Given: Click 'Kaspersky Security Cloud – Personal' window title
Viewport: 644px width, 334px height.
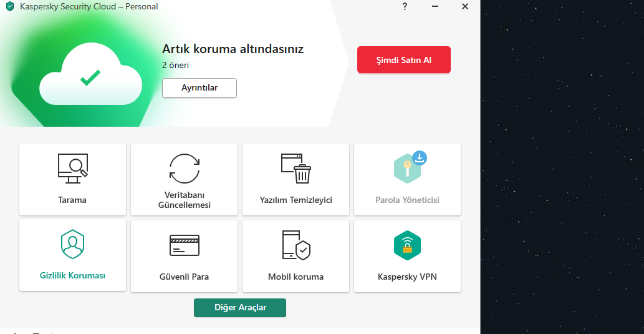Looking at the screenshot, I should [x=89, y=7].
